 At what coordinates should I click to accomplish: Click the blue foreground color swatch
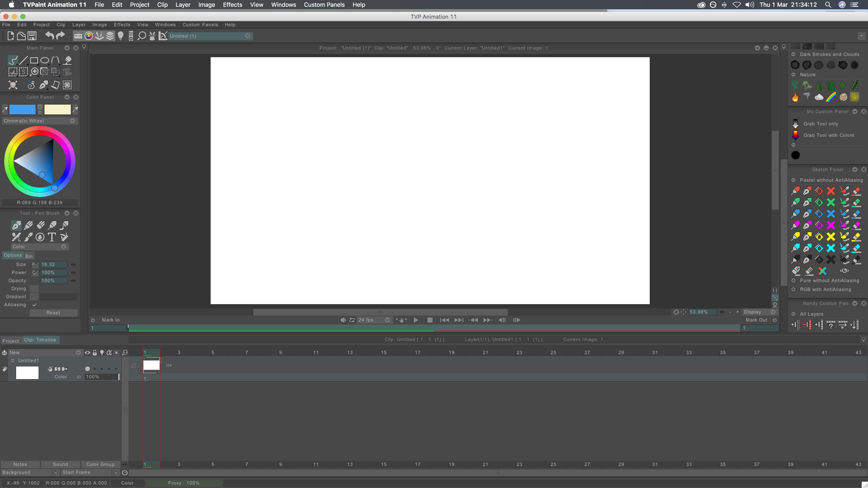22,109
